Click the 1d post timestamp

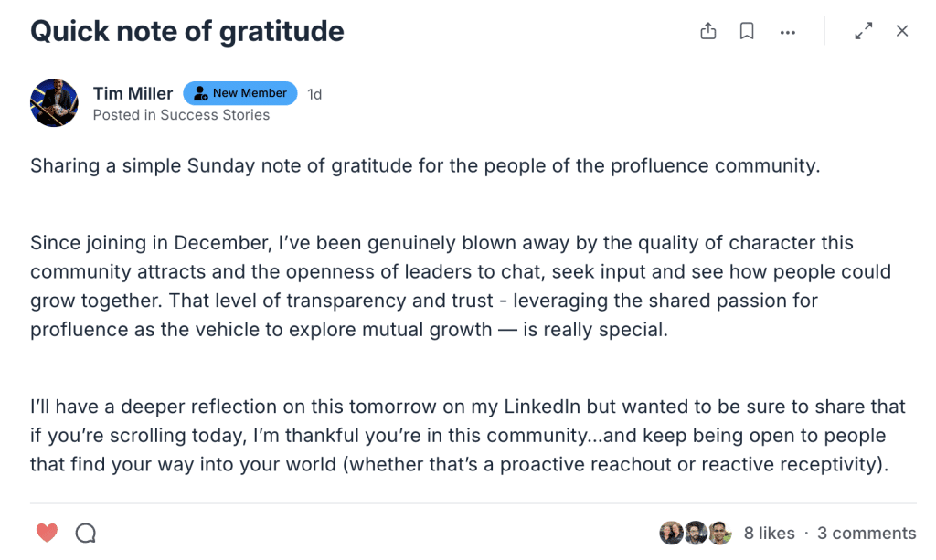(x=314, y=94)
